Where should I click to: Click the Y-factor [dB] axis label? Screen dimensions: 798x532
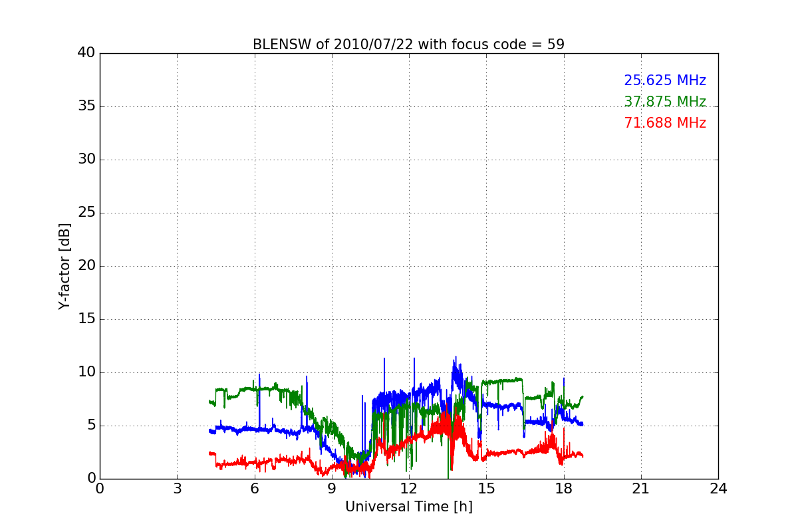(65, 266)
